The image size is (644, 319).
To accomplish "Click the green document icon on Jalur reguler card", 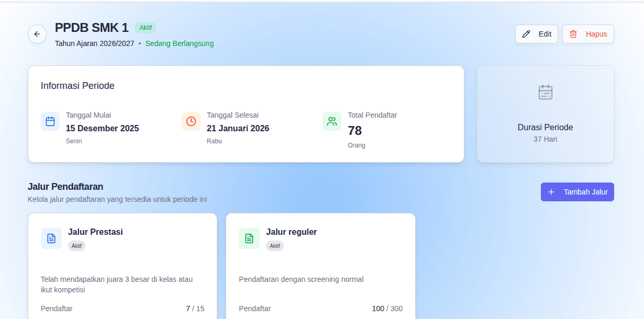I will 249,238.
